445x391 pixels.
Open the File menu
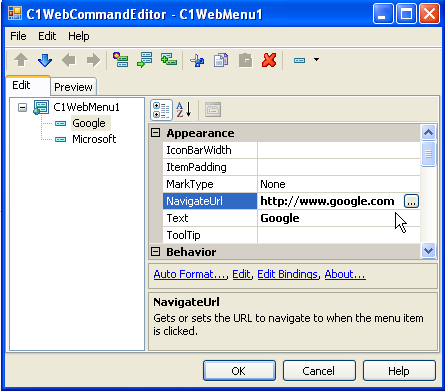pos(18,36)
